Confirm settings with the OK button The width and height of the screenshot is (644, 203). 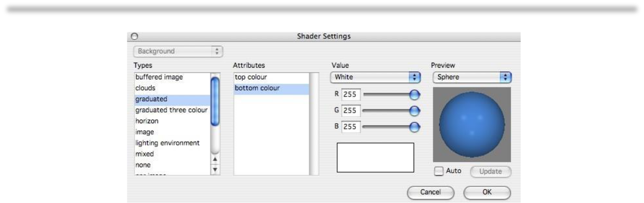point(488,192)
